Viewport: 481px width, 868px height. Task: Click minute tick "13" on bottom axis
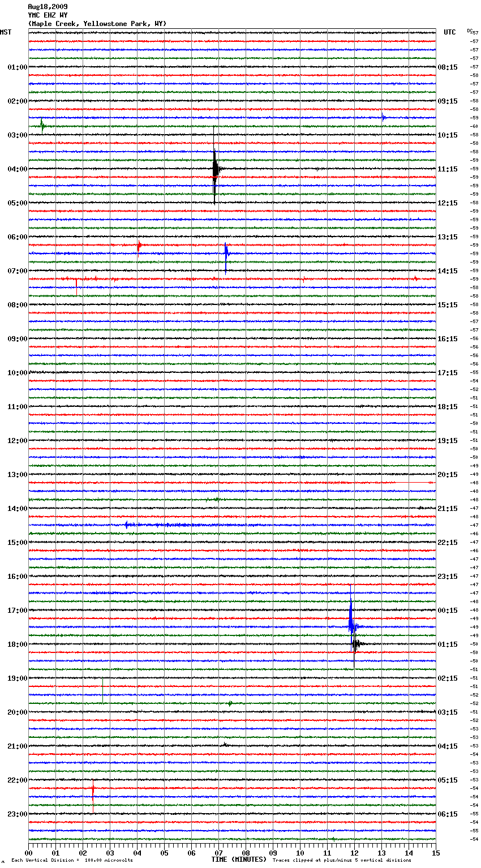point(382,853)
